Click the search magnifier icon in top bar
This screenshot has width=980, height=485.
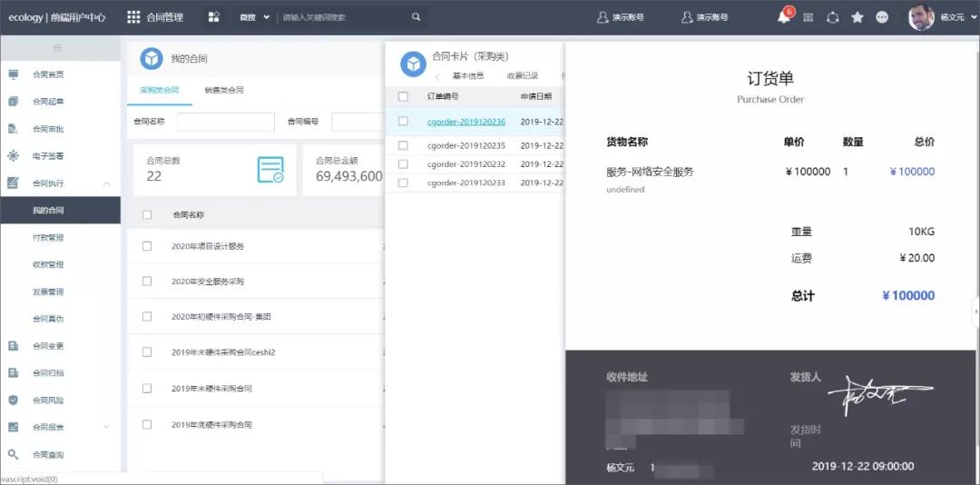[416, 17]
